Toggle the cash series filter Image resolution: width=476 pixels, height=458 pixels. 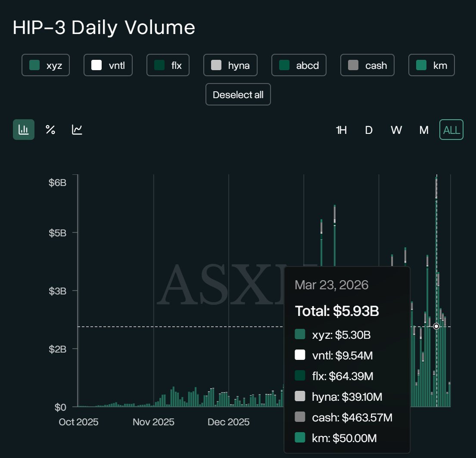point(367,65)
